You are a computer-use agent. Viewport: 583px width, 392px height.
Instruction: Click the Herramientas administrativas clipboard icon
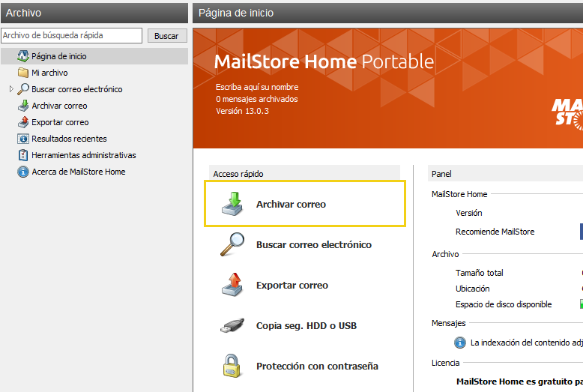(23, 155)
